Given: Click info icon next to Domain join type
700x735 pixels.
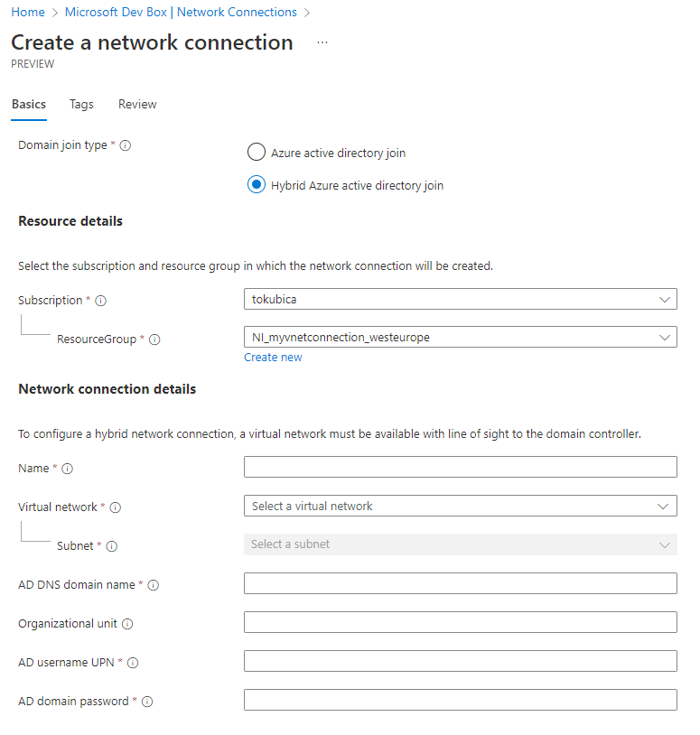Looking at the screenshot, I should pos(126,145).
